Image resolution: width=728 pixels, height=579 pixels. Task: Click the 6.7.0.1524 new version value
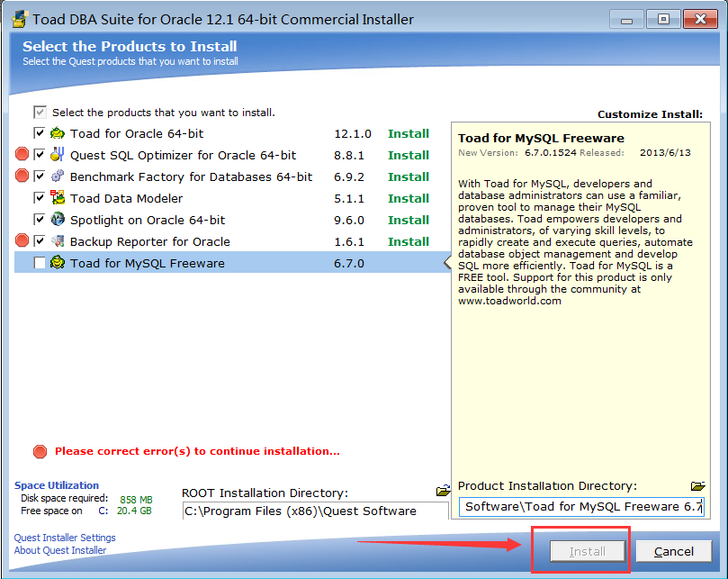click(x=551, y=153)
